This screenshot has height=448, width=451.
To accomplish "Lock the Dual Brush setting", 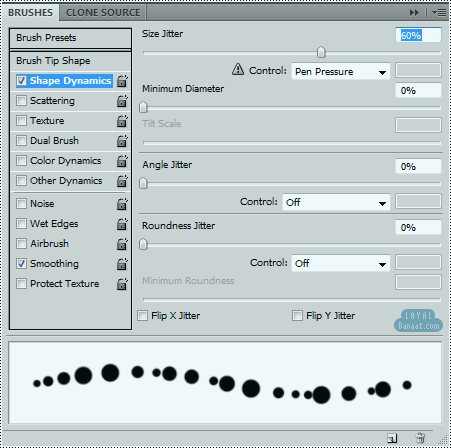I will point(122,141).
